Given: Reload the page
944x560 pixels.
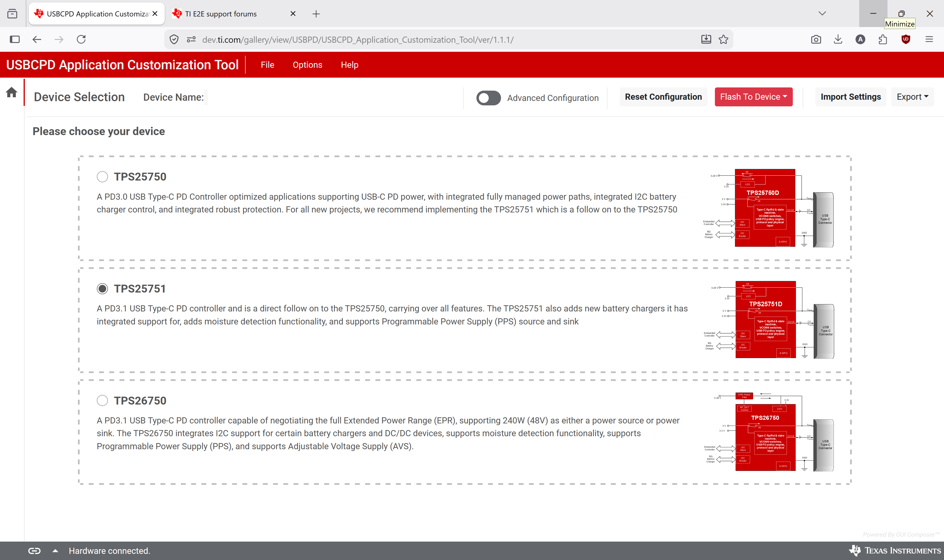Looking at the screenshot, I should pos(81,39).
